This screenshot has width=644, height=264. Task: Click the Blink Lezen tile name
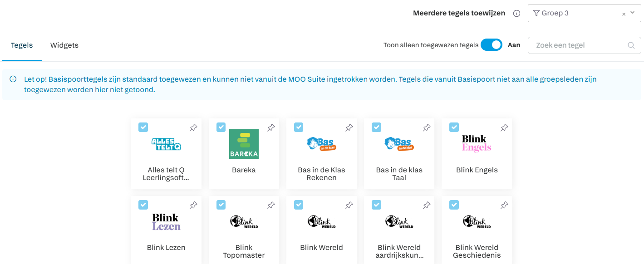166,248
